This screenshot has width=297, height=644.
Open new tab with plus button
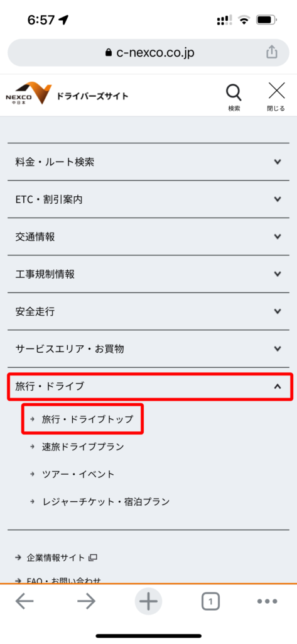[148, 602]
